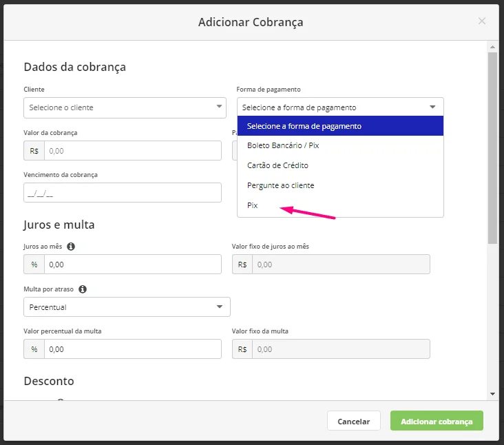Focus the Juros ao mês percent field

coord(133,265)
